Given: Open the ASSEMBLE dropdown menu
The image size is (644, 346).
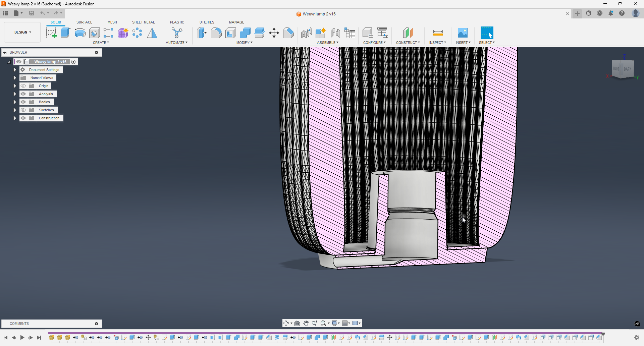Looking at the screenshot, I should click(328, 43).
